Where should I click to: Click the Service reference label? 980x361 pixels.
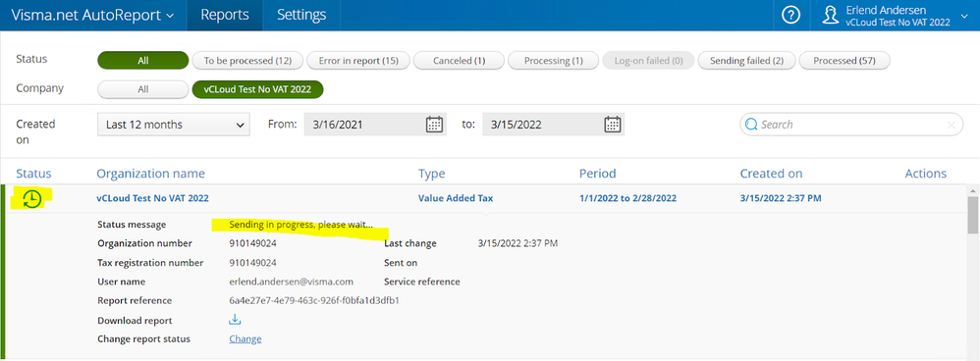pyautogui.click(x=422, y=282)
